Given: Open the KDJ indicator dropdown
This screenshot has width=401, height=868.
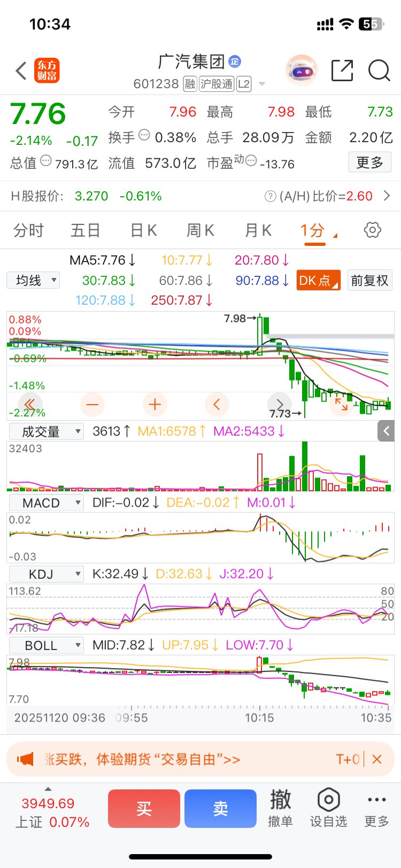Looking at the screenshot, I should click(x=47, y=574).
